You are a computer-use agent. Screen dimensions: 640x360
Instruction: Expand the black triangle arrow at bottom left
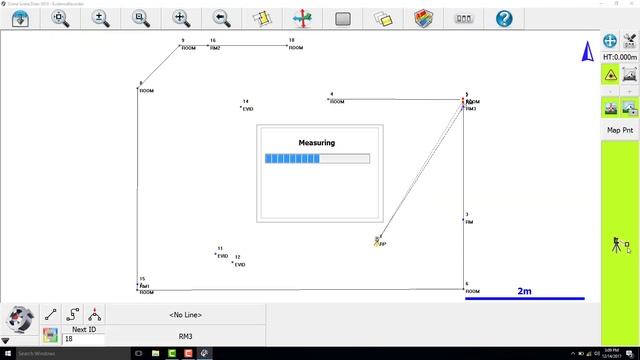point(5,340)
